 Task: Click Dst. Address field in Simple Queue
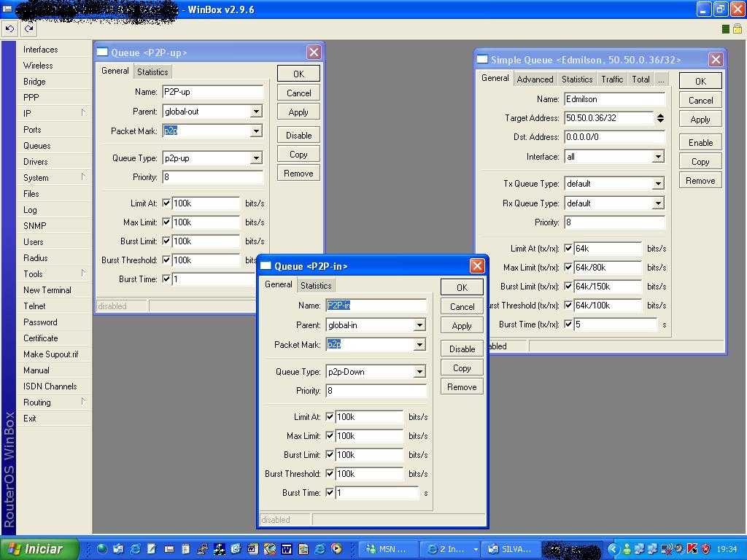coord(614,137)
